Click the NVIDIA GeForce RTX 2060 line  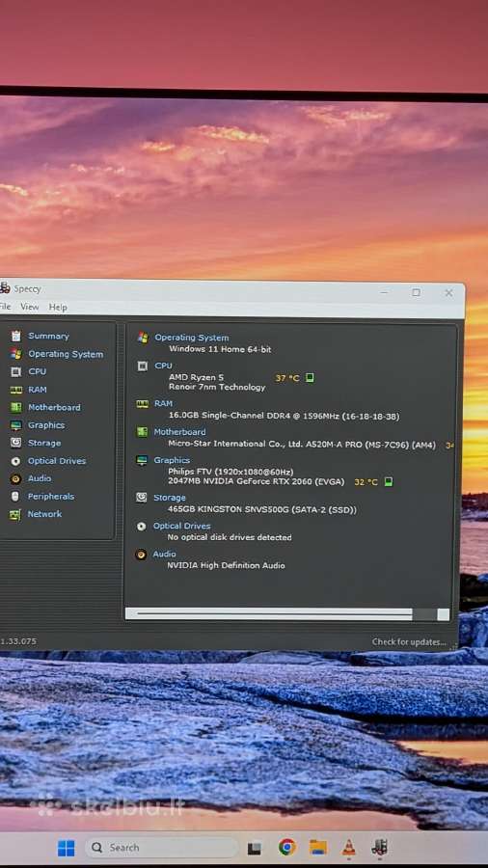coord(257,481)
